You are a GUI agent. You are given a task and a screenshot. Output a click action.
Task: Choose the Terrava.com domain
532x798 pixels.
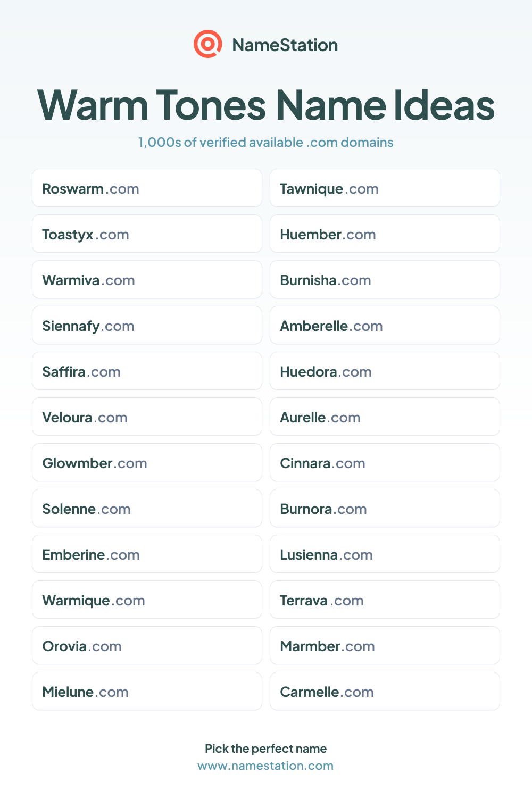[385, 600]
